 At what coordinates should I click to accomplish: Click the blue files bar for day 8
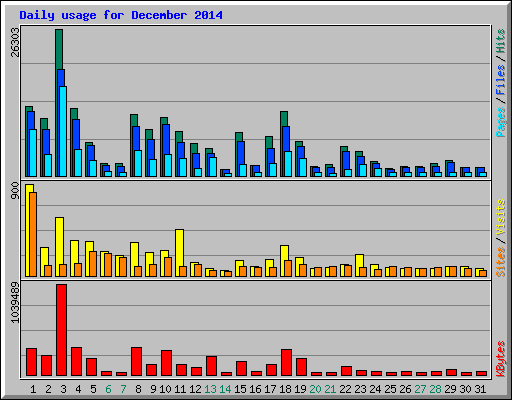(135, 138)
